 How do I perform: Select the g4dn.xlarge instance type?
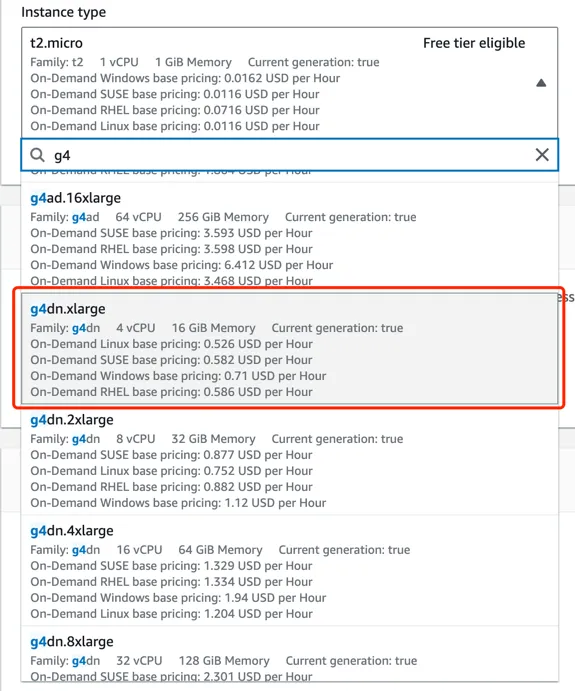[289, 349]
